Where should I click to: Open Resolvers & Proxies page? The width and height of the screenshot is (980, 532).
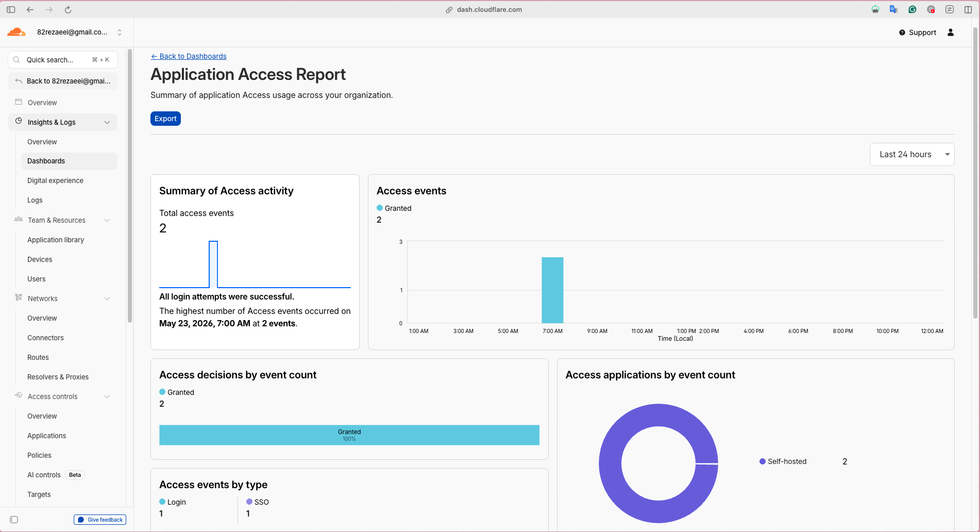click(x=69, y=377)
